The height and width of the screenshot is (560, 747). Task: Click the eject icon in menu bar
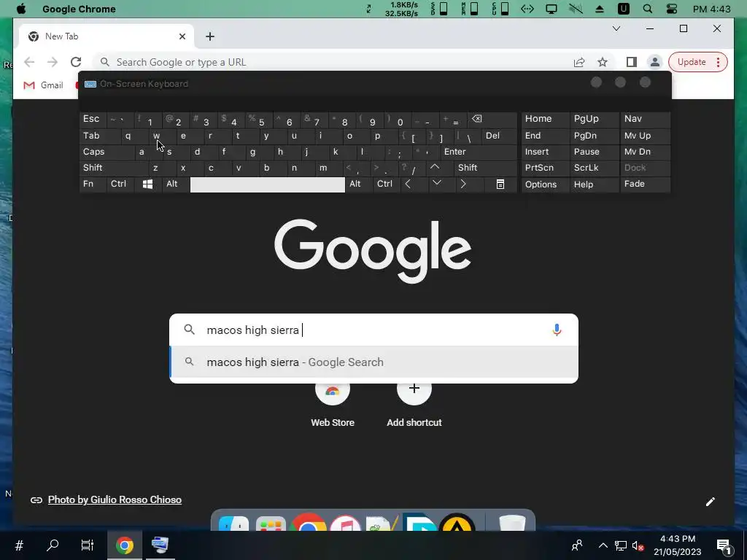coord(600,9)
